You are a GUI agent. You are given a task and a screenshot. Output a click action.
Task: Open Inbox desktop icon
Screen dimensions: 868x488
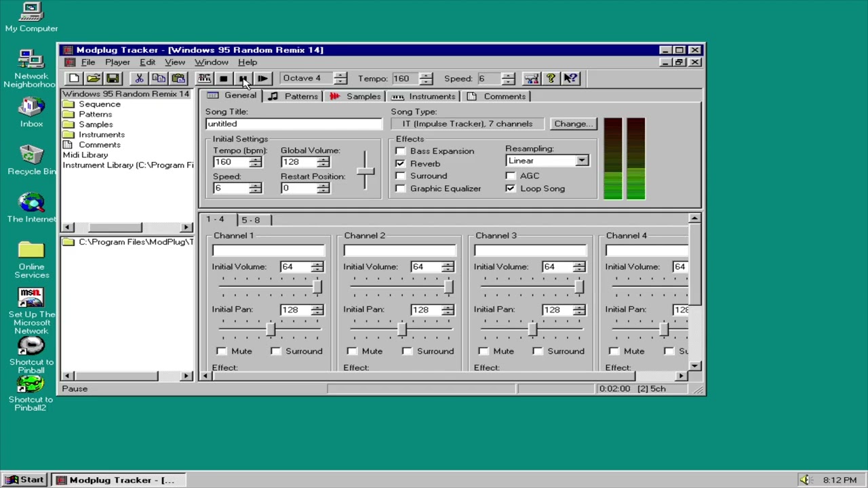[31, 113]
